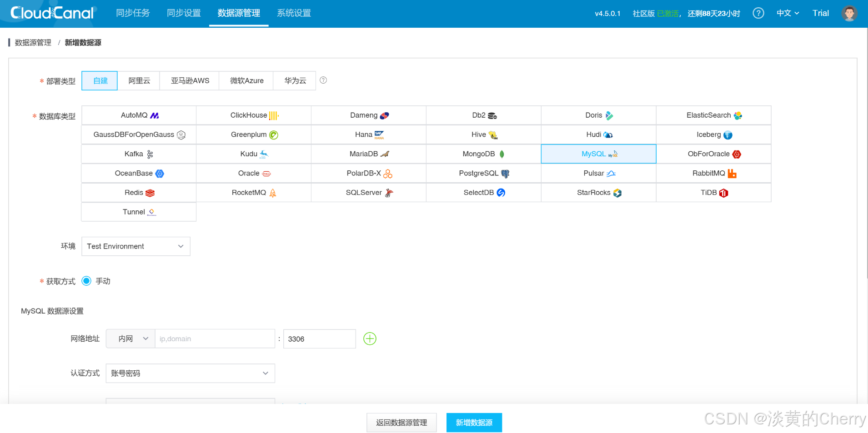This screenshot has width=868, height=433.
Task: Pick SQLServer database type
Action: [369, 193]
